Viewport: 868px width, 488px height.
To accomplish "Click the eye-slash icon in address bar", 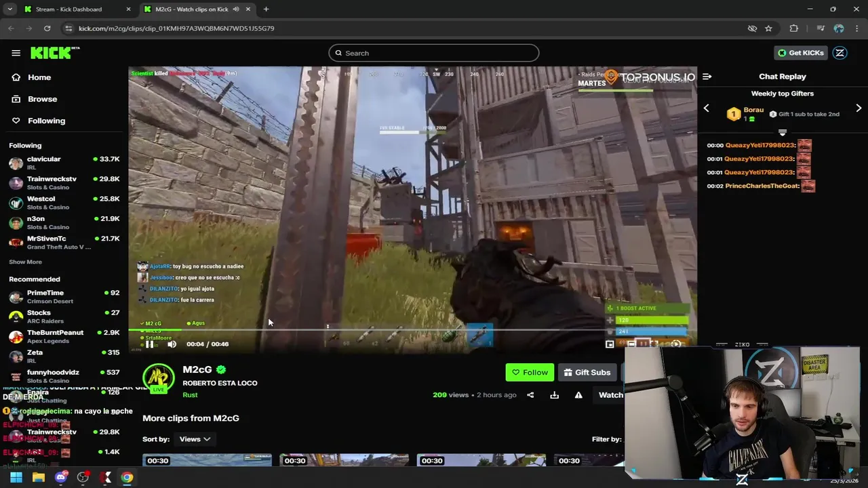I will tap(752, 28).
